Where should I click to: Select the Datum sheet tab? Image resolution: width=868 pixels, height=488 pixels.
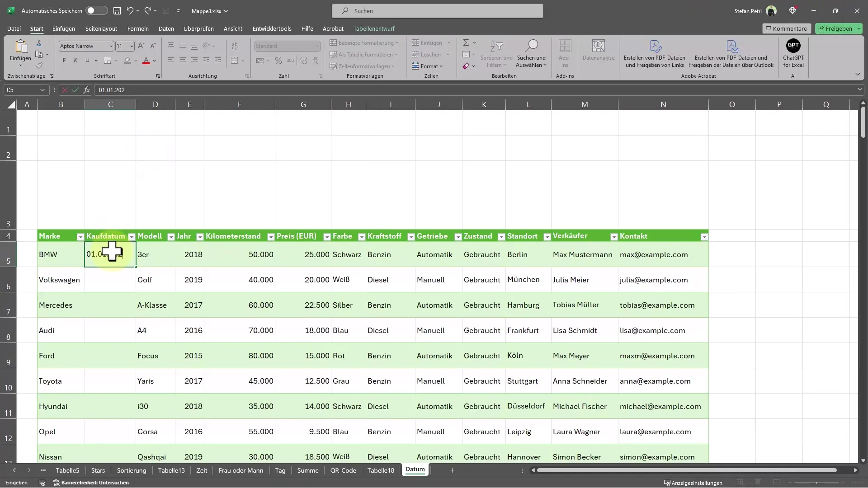[415, 470]
